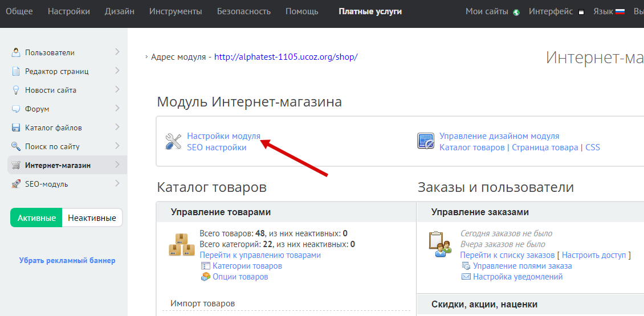Switch to the Активные modules toggle
The width and height of the screenshot is (644, 316).
click(36, 217)
